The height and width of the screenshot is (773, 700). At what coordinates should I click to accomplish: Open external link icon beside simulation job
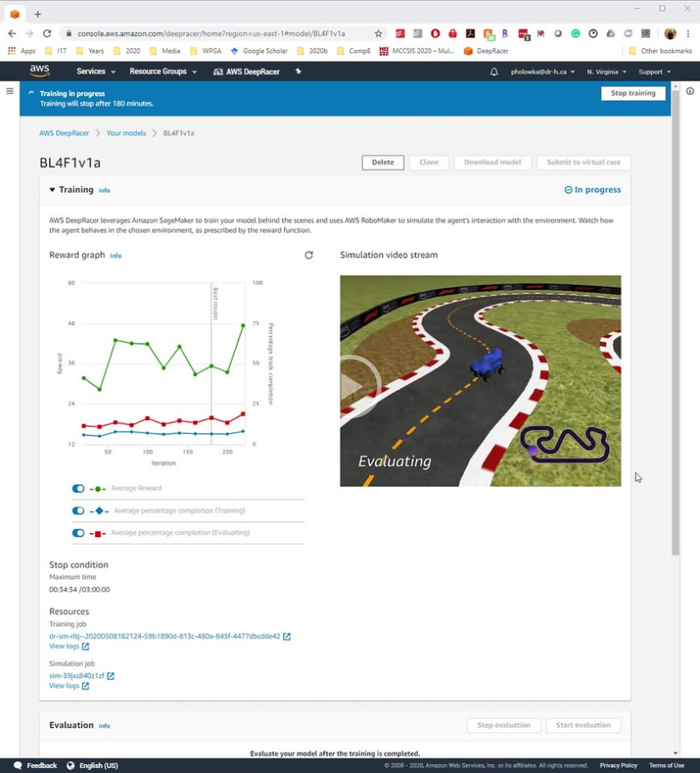click(x=111, y=676)
